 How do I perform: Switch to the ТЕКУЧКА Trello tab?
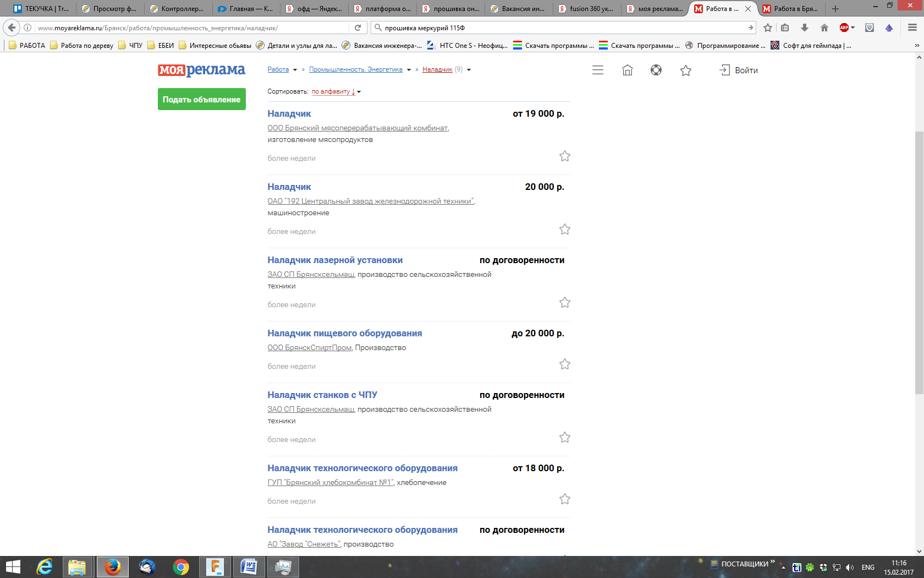click(x=42, y=9)
